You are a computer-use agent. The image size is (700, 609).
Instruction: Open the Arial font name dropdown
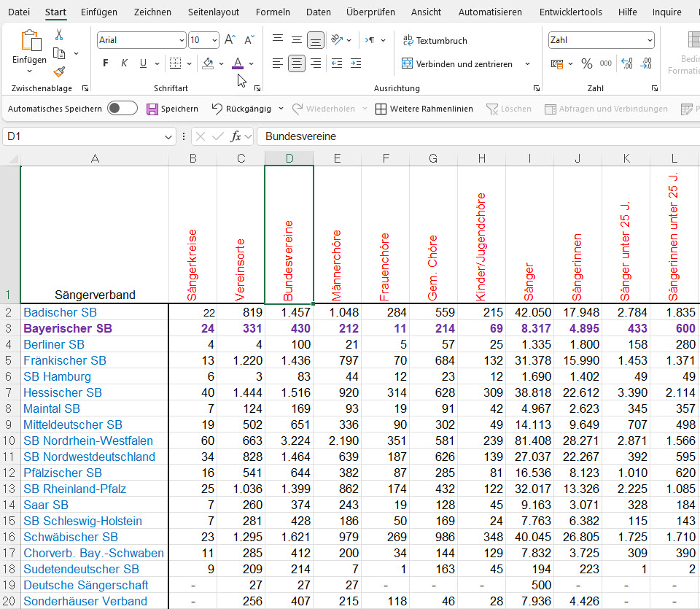point(182,40)
